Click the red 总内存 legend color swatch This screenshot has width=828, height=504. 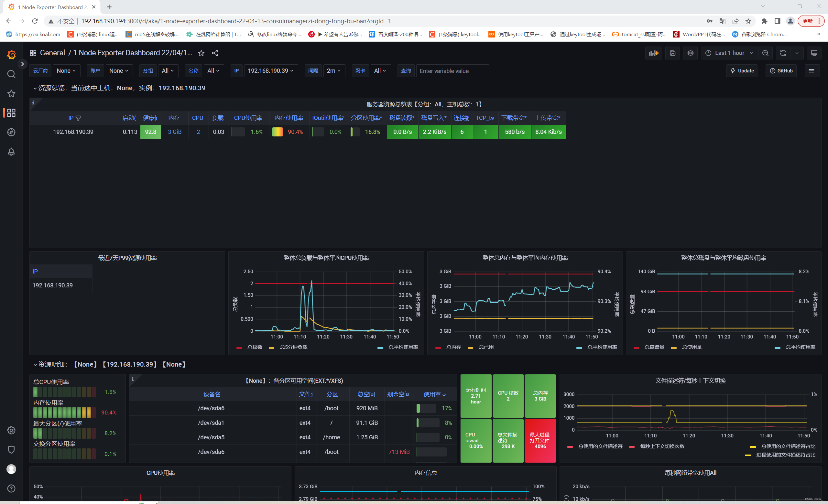coord(438,347)
